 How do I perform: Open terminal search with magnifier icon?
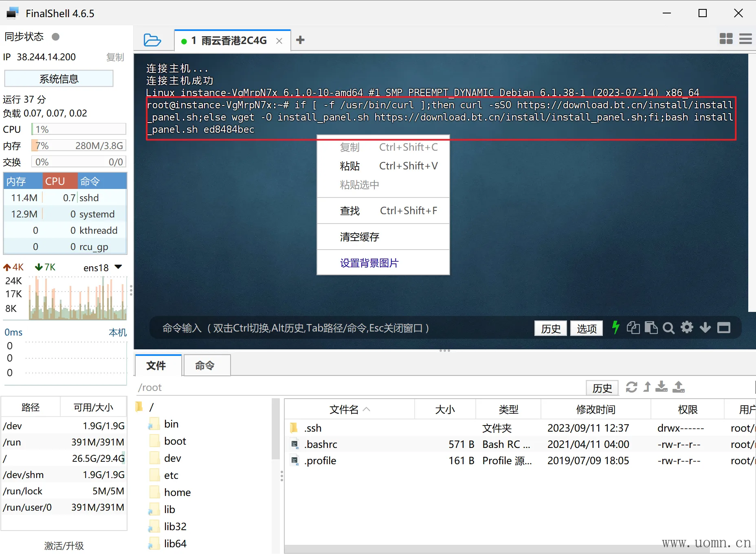668,328
